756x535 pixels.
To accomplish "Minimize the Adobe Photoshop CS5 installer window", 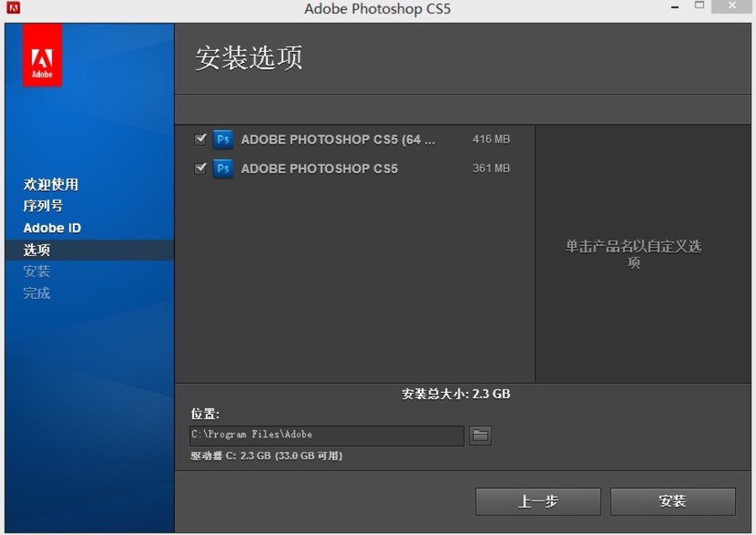I will (x=675, y=7).
